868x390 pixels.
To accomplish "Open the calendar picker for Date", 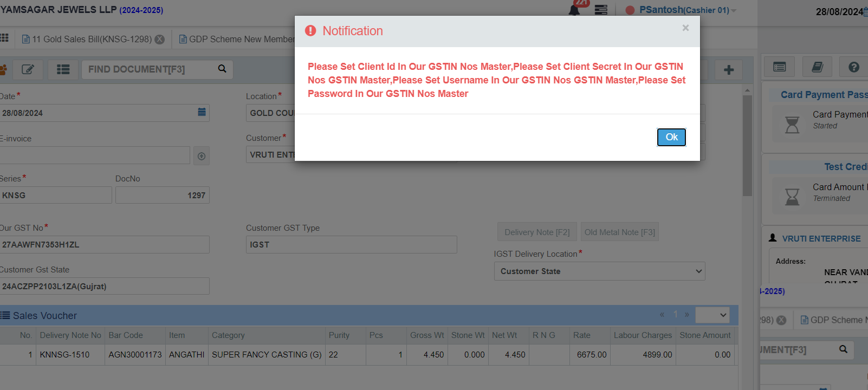I will [x=202, y=112].
